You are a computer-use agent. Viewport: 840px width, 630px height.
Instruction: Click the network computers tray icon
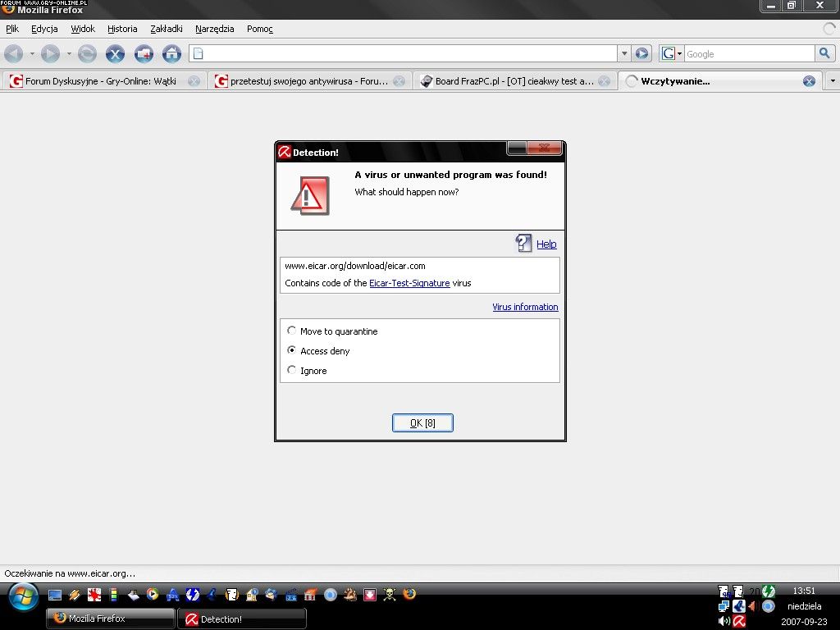[x=724, y=606]
